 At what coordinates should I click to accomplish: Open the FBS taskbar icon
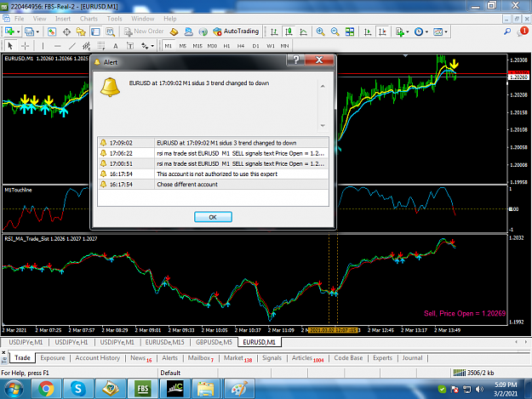coord(142,389)
